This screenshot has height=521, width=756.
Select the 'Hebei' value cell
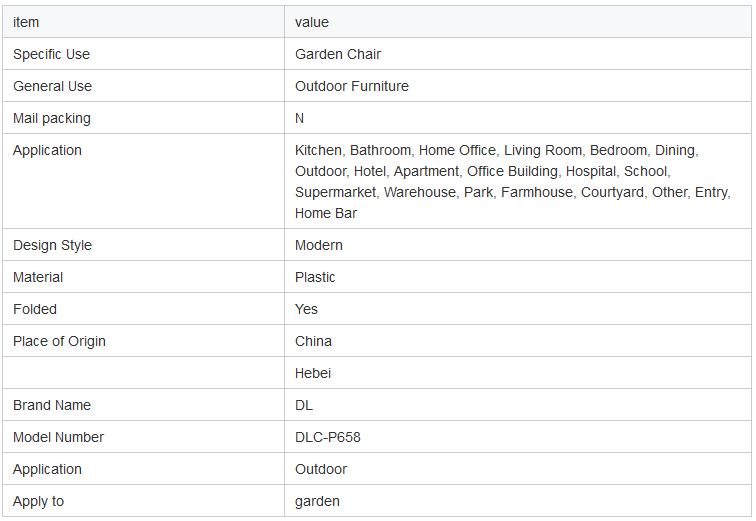click(x=518, y=373)
